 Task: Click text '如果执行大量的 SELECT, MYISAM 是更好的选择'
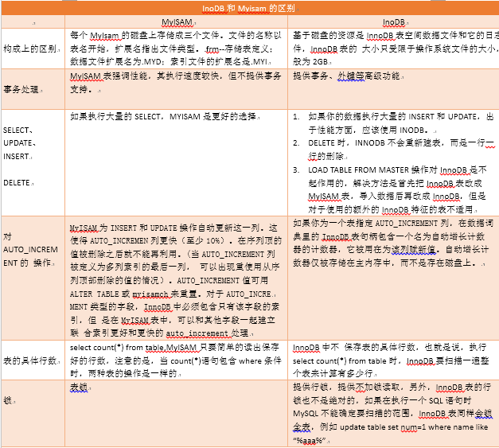pyautogui.click(x=163, y=116)
